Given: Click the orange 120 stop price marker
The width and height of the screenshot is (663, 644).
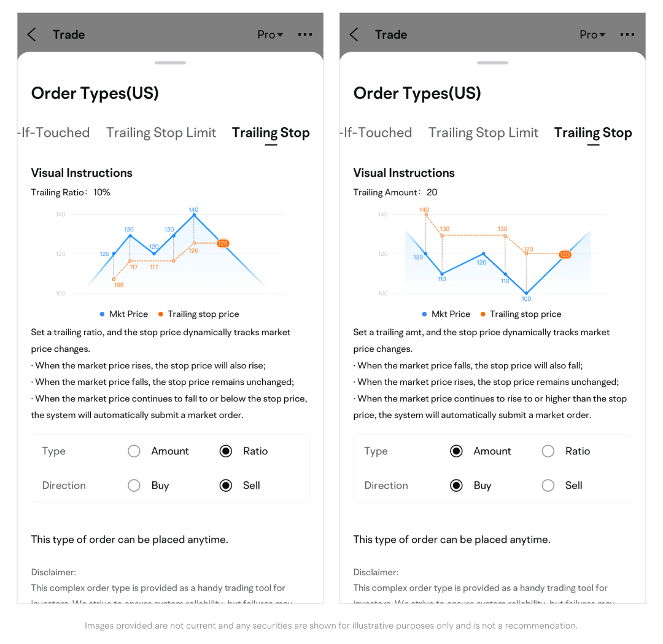Looking at the screenshot, I should click(565, 254).
